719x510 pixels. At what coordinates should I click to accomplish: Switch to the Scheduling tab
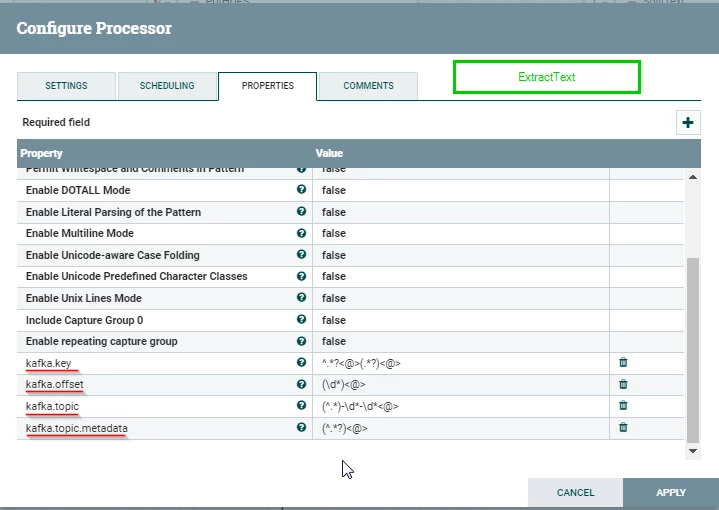[167, 86]
